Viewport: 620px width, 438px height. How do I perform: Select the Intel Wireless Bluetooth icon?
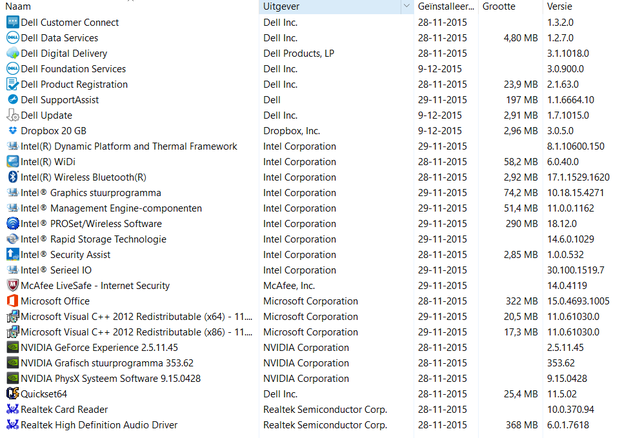click(12, 177)
